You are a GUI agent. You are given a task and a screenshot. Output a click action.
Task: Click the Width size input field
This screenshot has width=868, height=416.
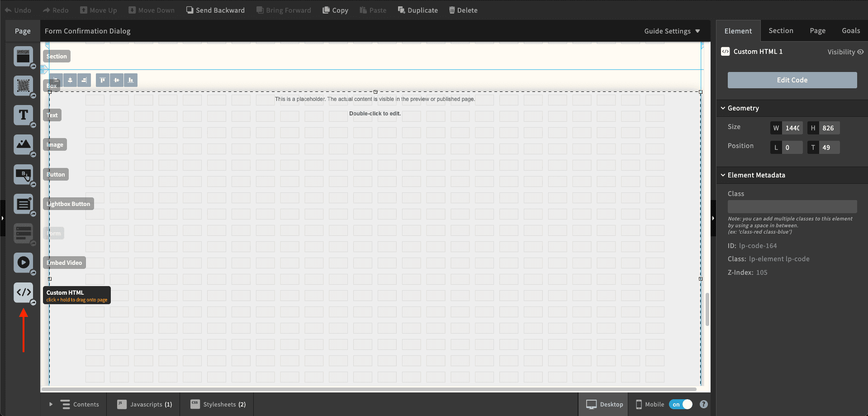(792, 128)
